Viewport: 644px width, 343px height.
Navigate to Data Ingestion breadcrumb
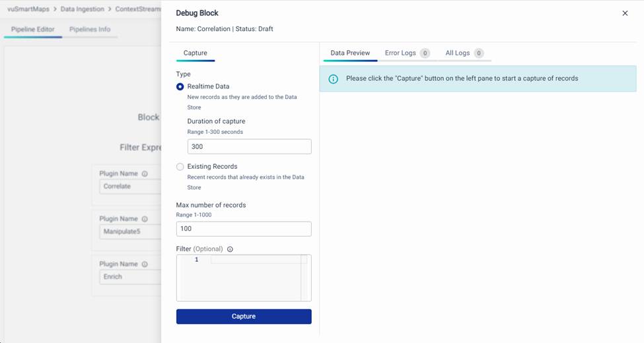[x=83, y=9]
